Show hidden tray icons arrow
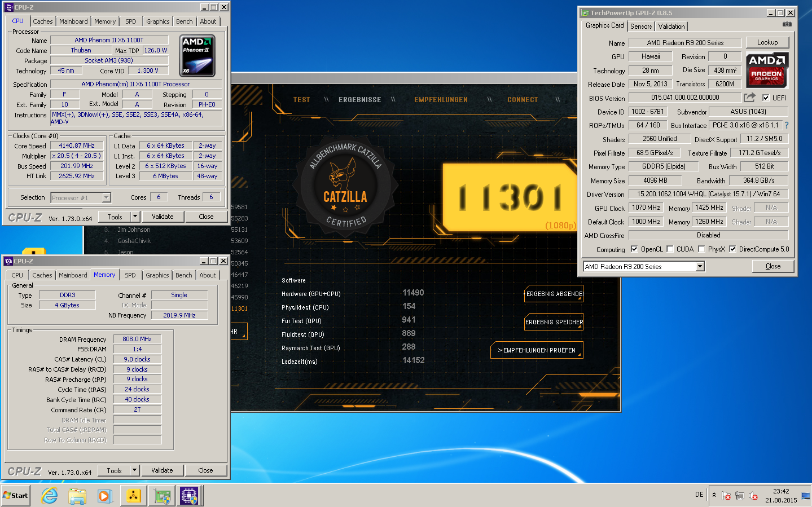The height and width of the screenshot is (507, 812). click(x=714, y=495)
